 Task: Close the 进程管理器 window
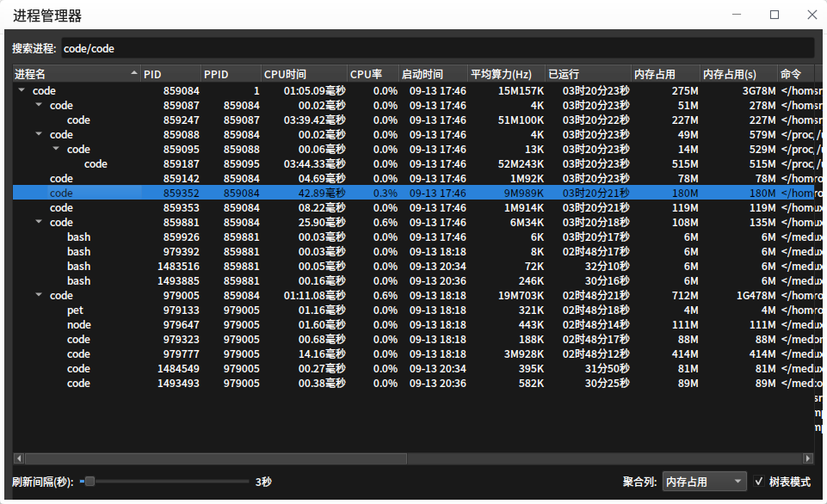tap(812, 15)
